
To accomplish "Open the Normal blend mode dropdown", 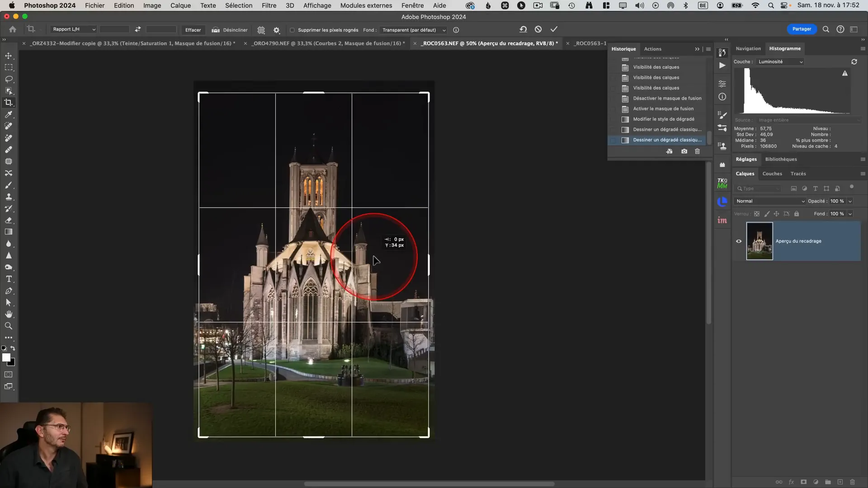I will point(770,201).
